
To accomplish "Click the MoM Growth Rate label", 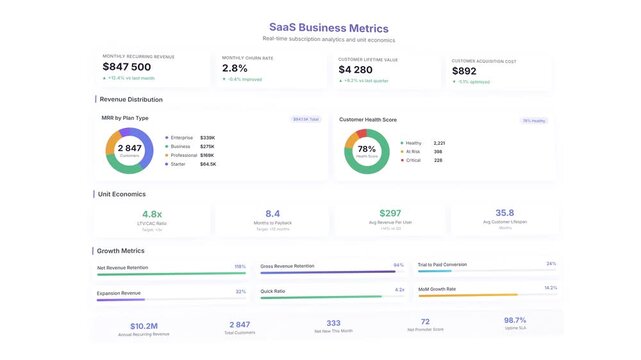I will tap(437, 289).
